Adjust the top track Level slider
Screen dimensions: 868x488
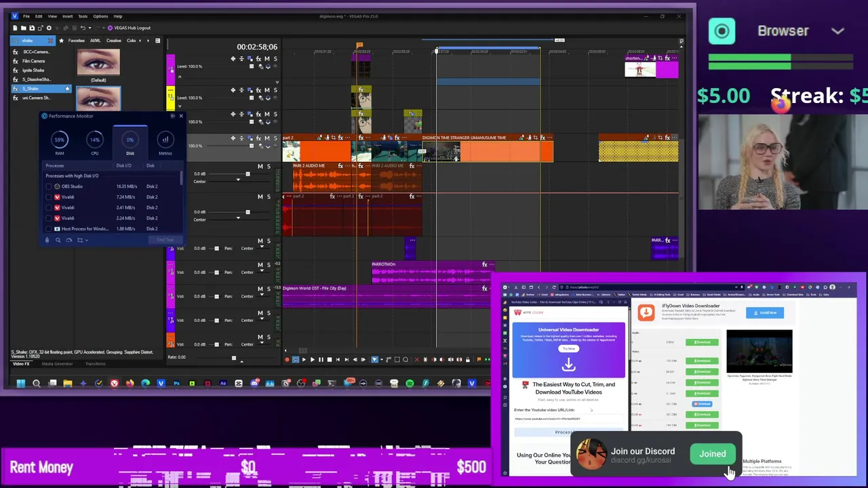252,66
